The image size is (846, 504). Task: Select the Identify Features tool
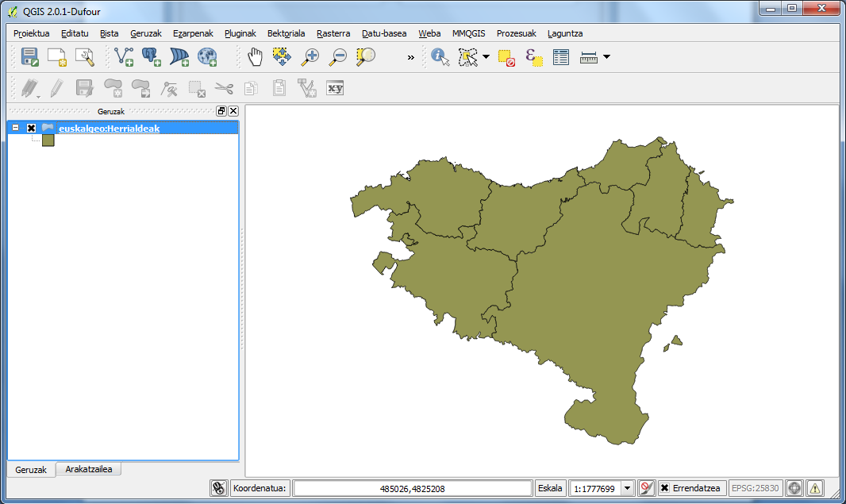click(440, 56)
